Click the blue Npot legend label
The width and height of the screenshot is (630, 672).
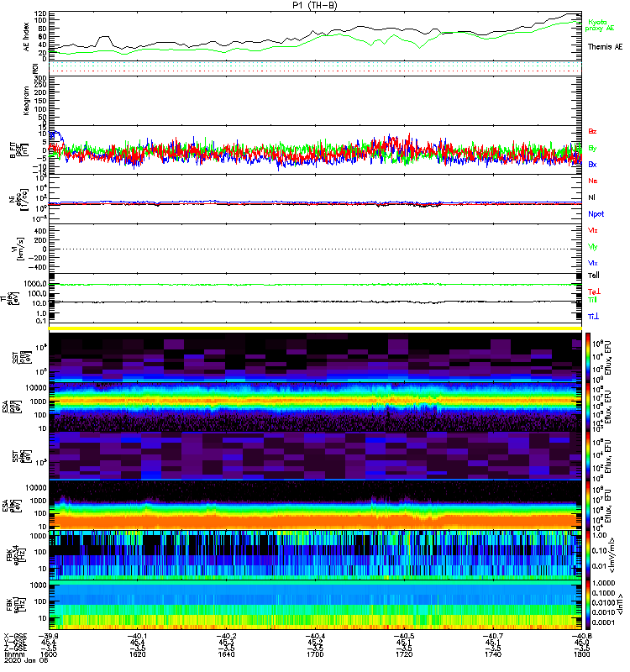(596, 214)
